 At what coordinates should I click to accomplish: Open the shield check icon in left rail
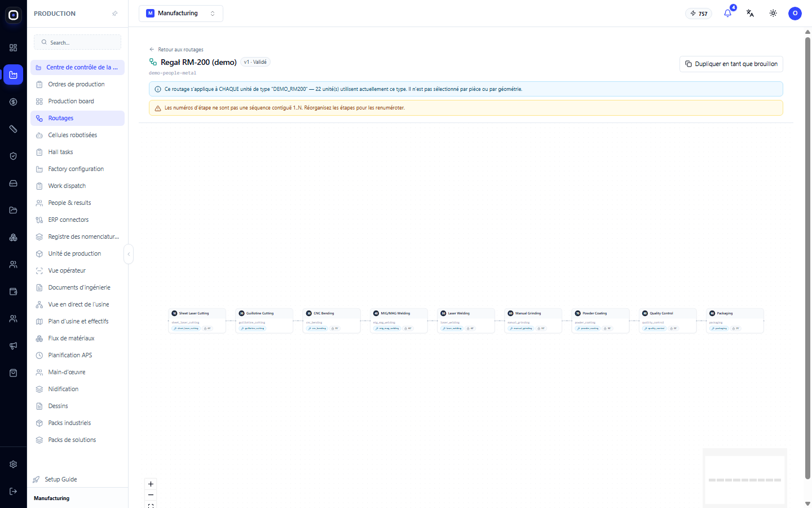(x=14, y=156)
